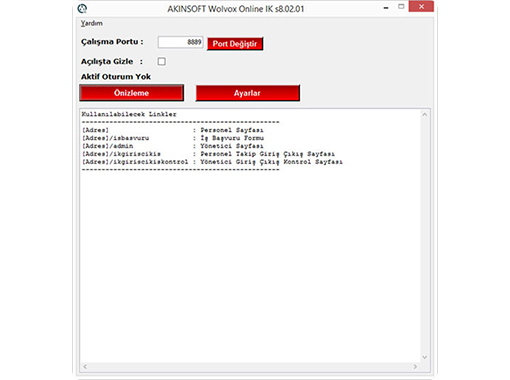
Task: Click the Port Değiştir button
Action: 235,44
